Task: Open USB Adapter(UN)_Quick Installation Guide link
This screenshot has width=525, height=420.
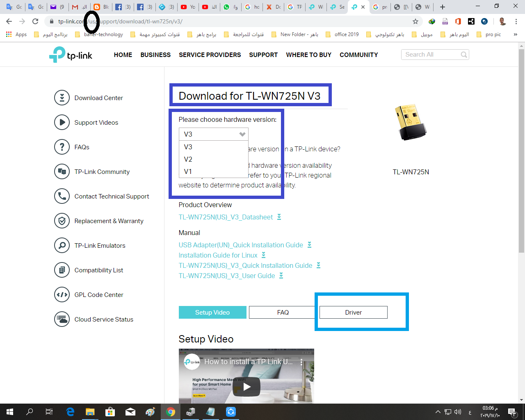Action: coord(241,245)
